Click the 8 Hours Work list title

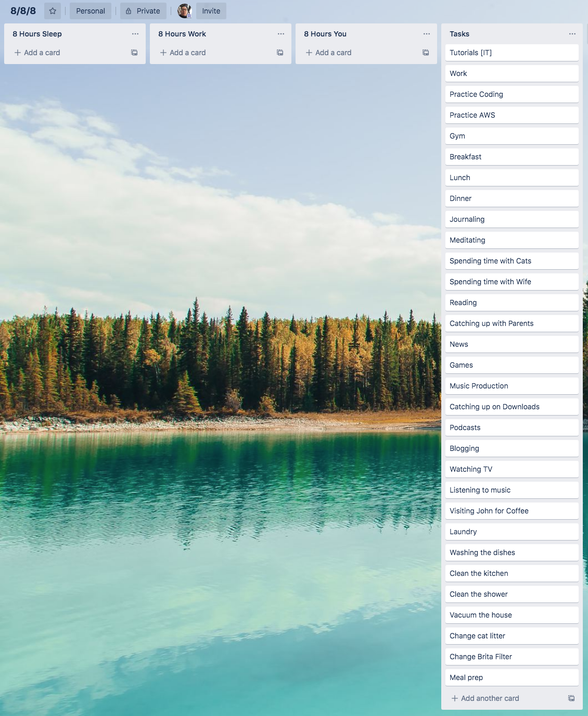tap(182, 34)
